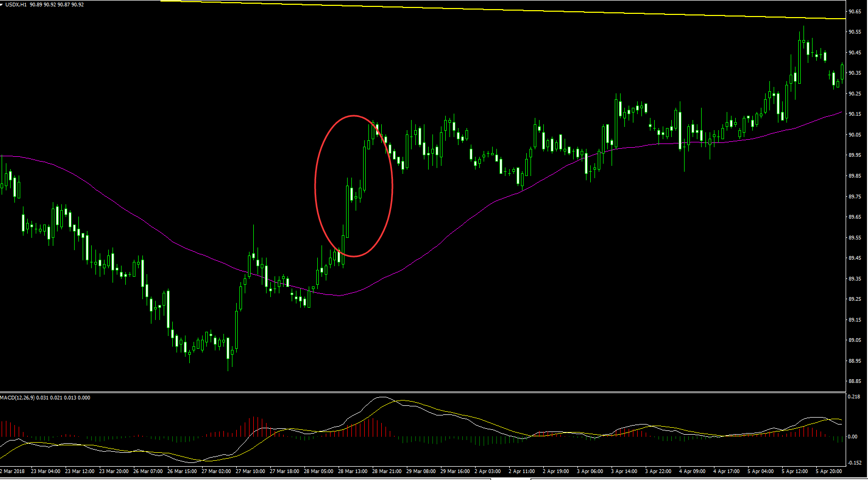Click the 23 Mar 20:00 time label
868x480 pixels.
[114, 471]
